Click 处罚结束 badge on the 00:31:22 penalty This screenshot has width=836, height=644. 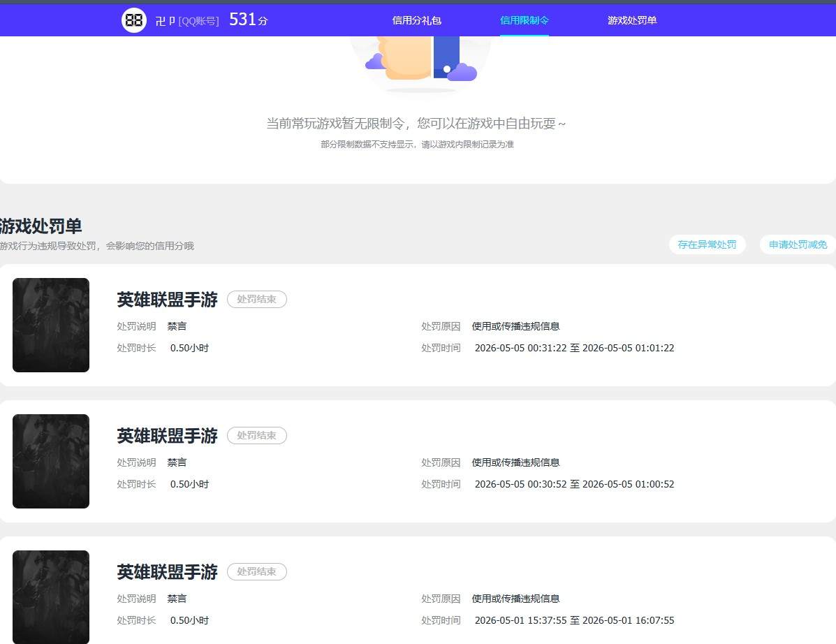[x=257, y=299]
